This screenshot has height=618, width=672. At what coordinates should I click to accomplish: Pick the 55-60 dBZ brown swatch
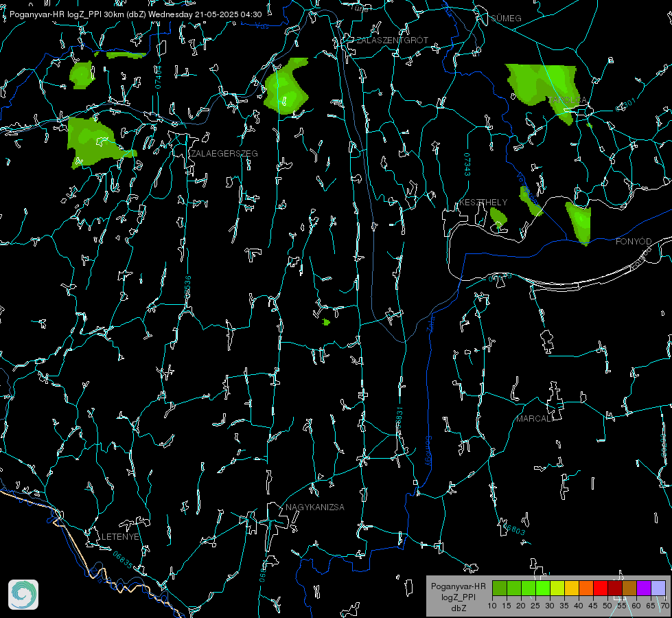pos(629,588)
